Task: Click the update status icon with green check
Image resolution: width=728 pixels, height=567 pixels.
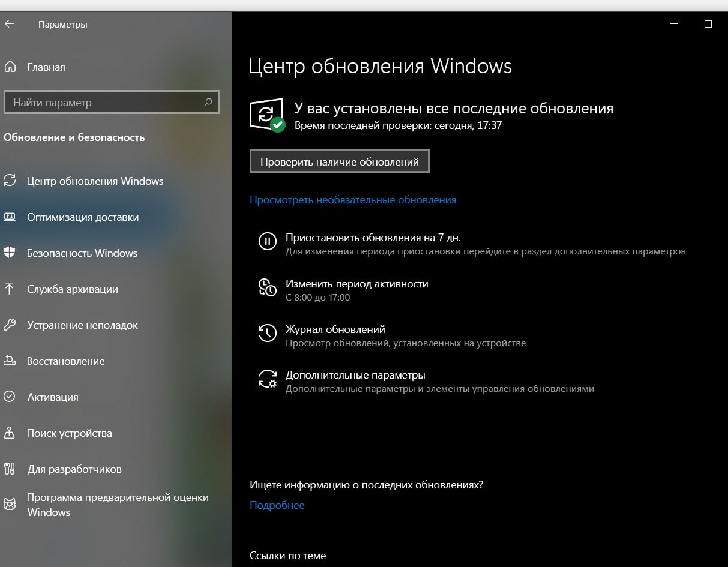Action: pos(267,115)
